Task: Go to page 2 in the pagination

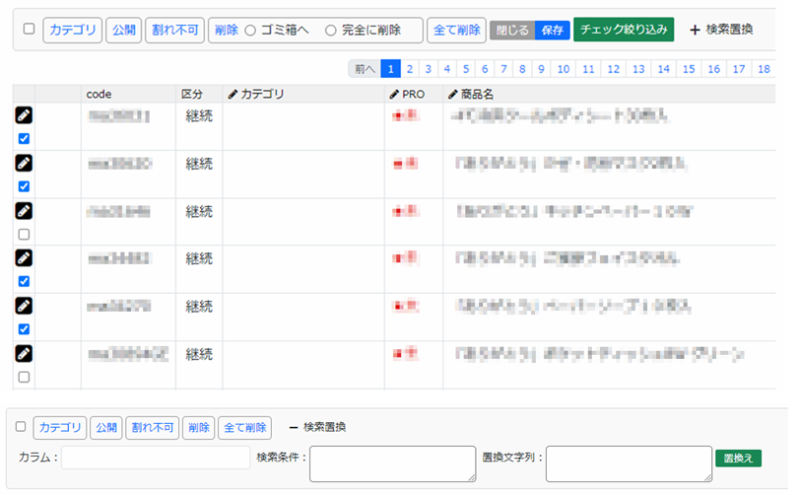Action: [410, 69]
